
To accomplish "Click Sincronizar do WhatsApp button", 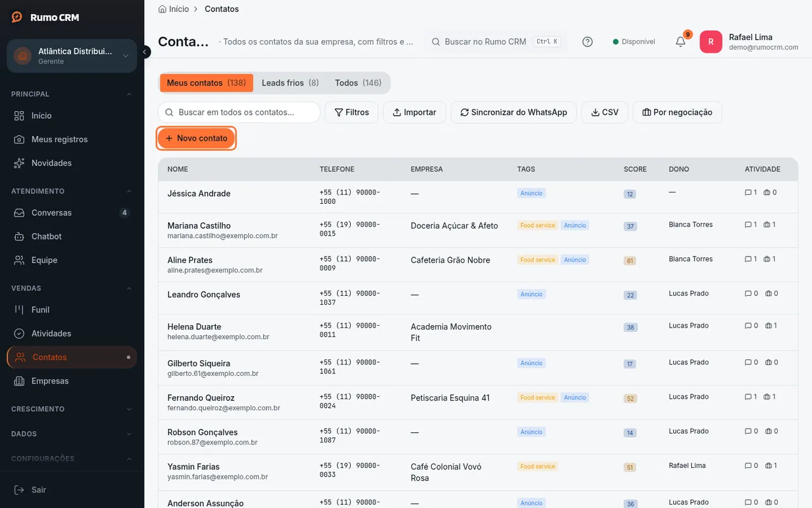I will [514, 112].
